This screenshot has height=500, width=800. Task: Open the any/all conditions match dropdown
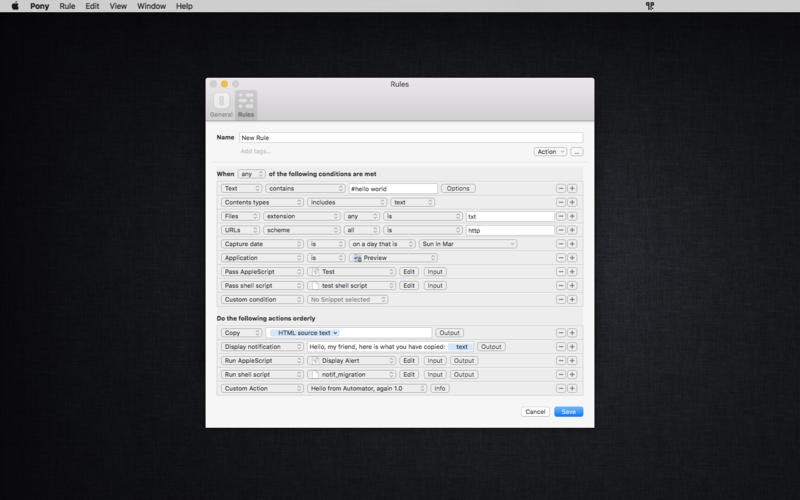click(251, 174)
